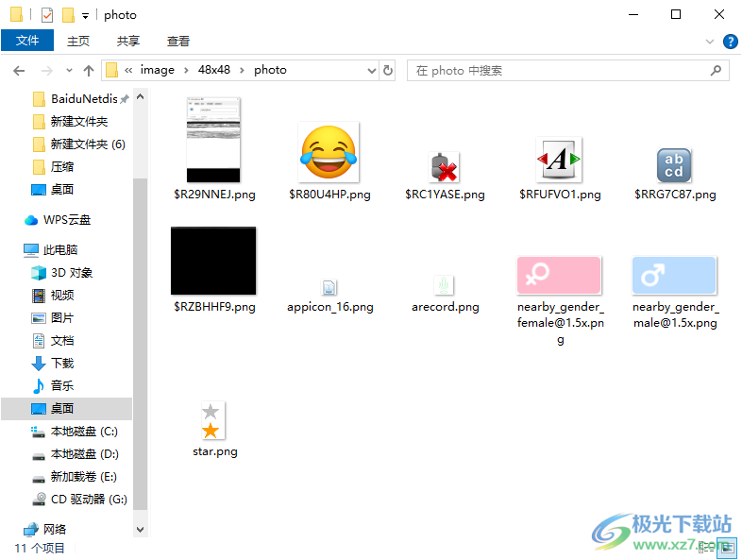Open the 文件 ribbon tab

pos(27,41)
